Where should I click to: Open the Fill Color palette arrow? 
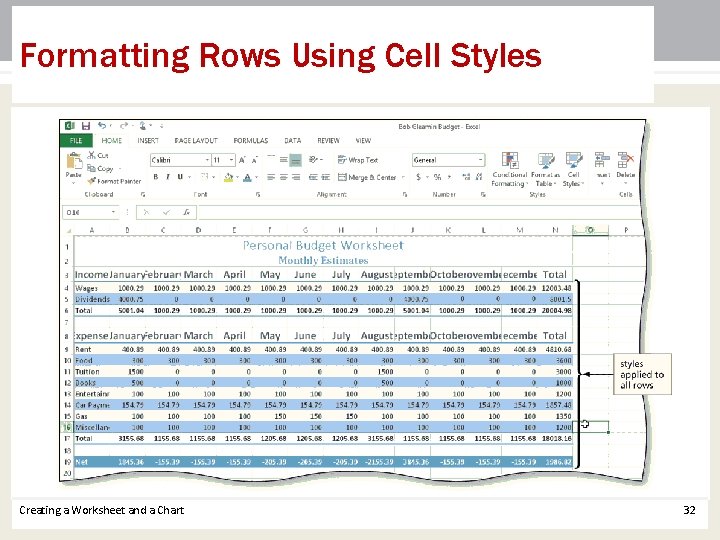tap(237, 177)
